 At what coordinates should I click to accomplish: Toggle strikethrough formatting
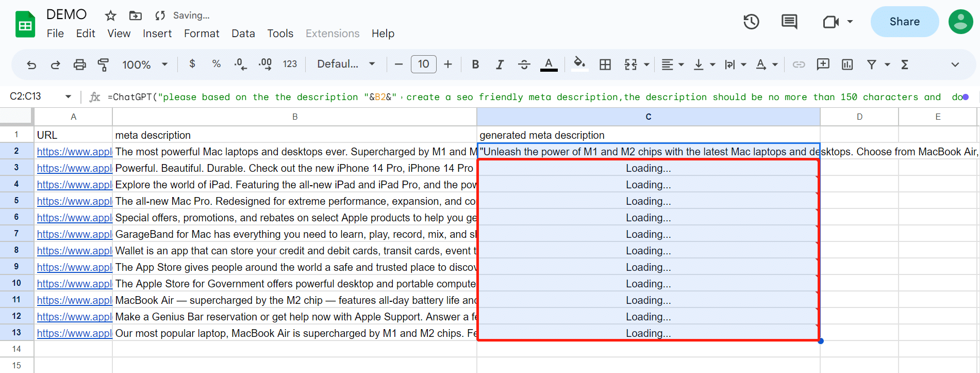point(524,64)
